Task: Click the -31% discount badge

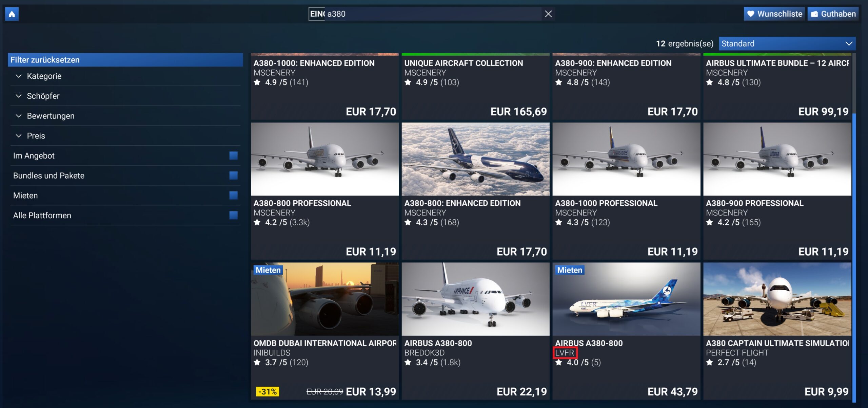Action: tap(268, 392)
